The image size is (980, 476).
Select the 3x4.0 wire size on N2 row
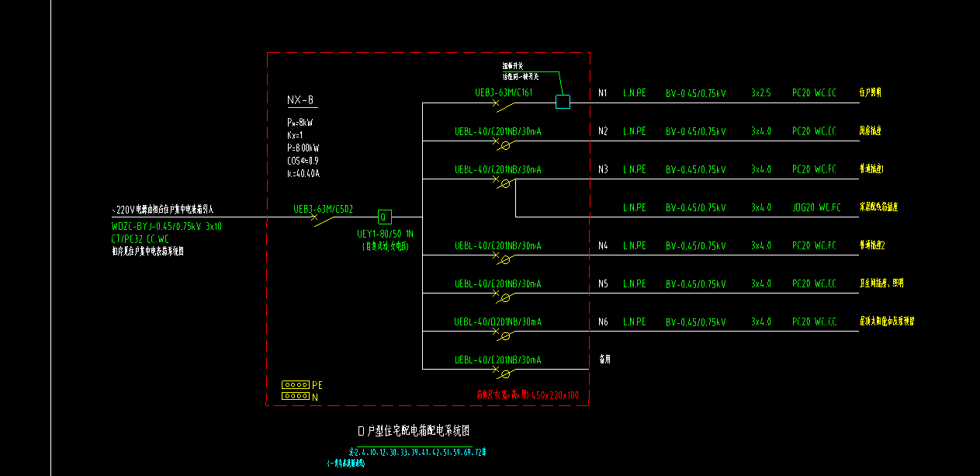[x=761, y=131]
